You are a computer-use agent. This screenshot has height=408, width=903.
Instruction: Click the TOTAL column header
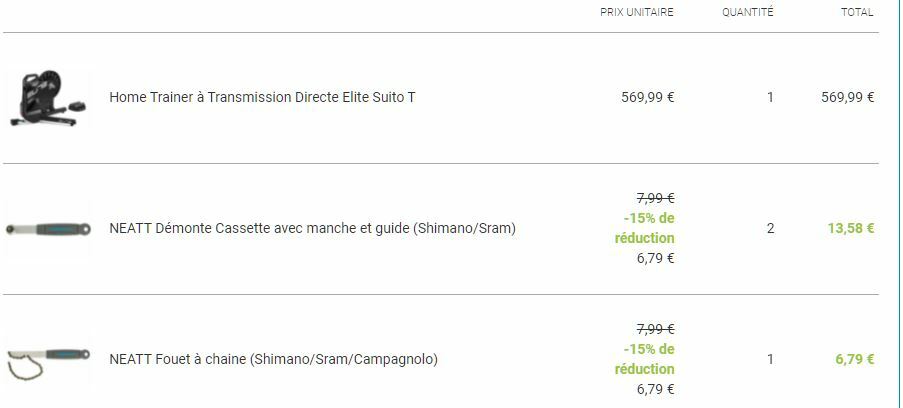857,13
